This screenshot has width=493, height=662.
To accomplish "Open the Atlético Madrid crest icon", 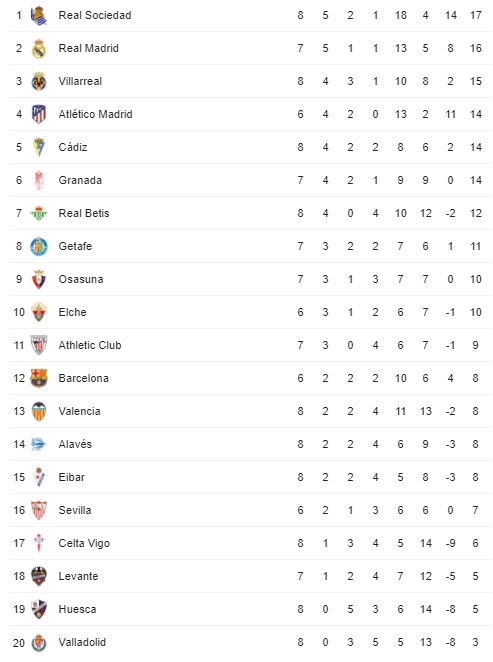I will click(39, 114).
